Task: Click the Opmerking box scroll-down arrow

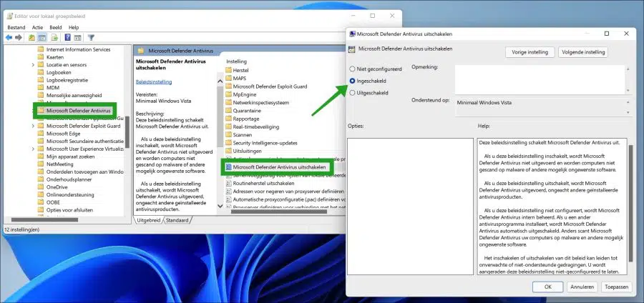Action: tap(628, 90)
